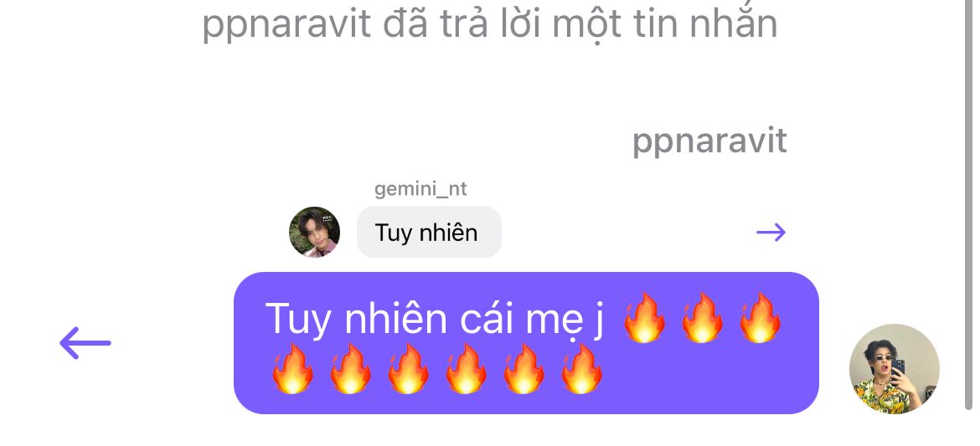Click the last fire emoji on the second row
The height and width of the screenshot is (446, 980).
pos(581,369)
